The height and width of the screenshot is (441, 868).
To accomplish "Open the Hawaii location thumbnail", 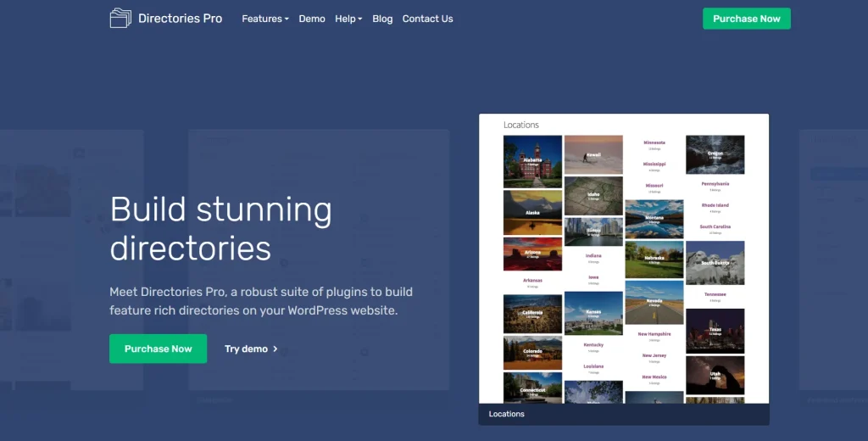I will click(593, 154).
